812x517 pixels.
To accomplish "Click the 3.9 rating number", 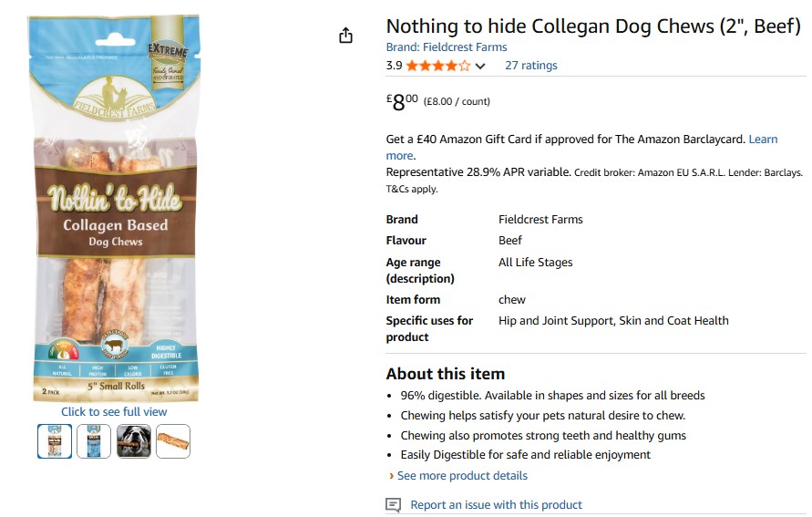I will click(394, 66).
